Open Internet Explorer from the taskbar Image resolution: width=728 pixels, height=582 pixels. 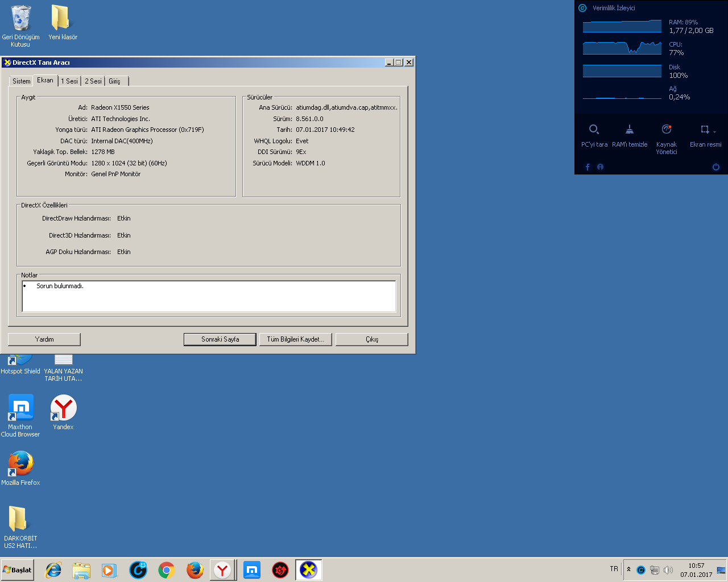pyautogui.click(x=53, y=570)
